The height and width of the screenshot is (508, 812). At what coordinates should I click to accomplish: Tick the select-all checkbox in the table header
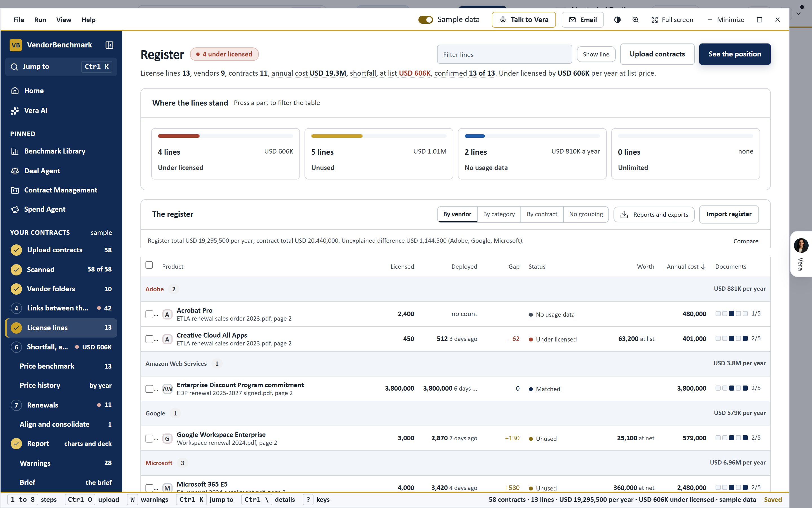pos(149,265)
